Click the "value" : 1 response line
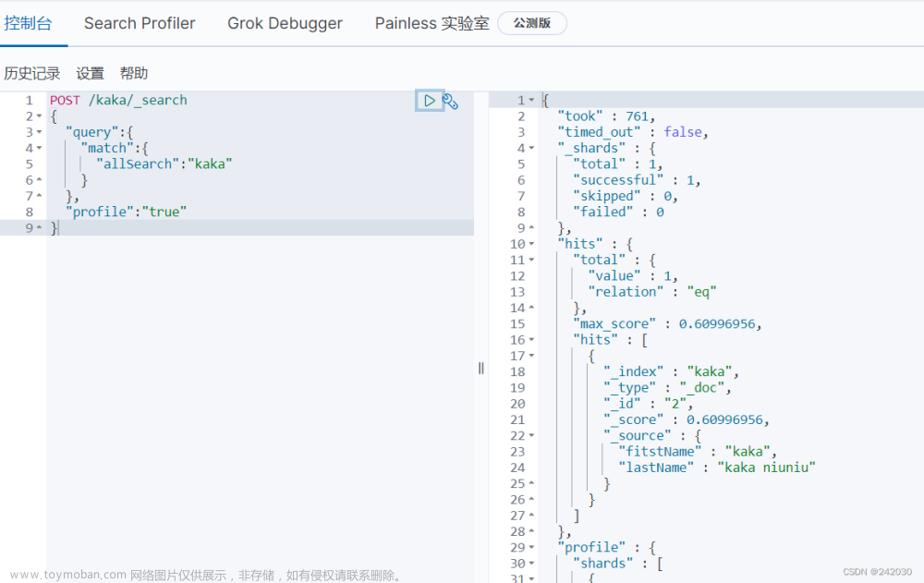This screenshot has width=924, height=583. pyautogui.click(x=633, y=276)
